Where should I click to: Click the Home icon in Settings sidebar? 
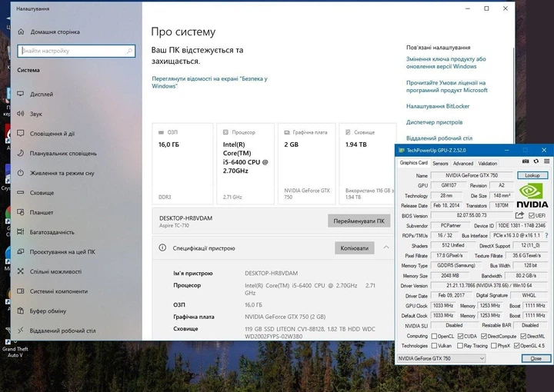click(21, 32)
